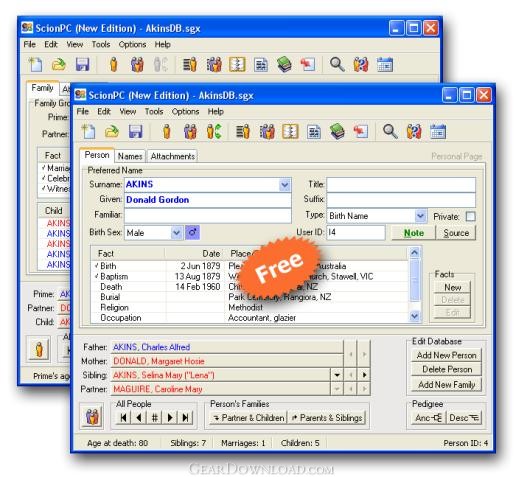Image resolution: width=522 pixels, height=477 pixels.
Task: Go to last person in All People
Action: click(185, 417)
